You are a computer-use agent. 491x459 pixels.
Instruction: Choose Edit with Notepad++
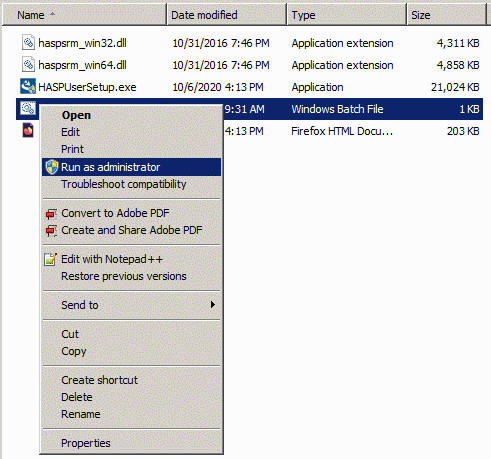click(112, 259)
